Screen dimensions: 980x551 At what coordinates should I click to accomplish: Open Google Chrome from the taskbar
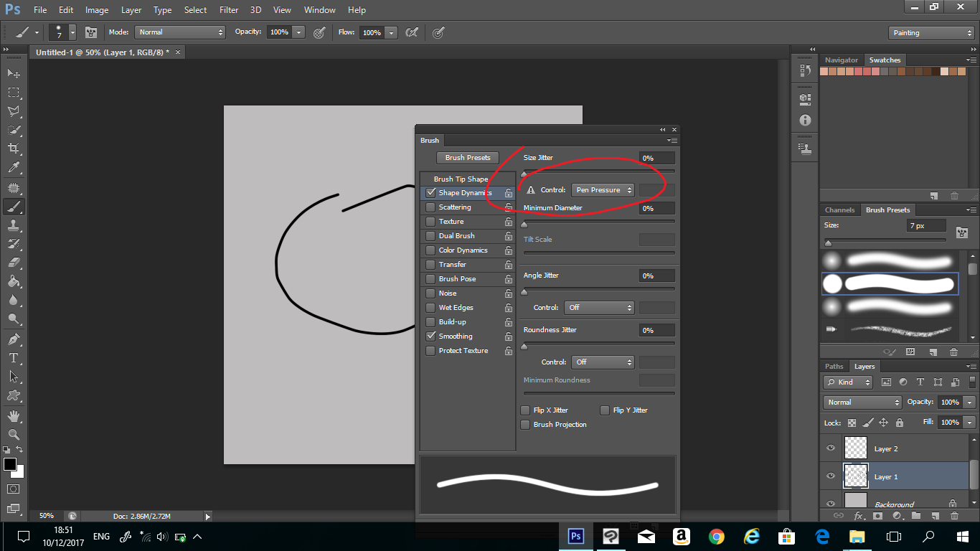click(716, 536)
